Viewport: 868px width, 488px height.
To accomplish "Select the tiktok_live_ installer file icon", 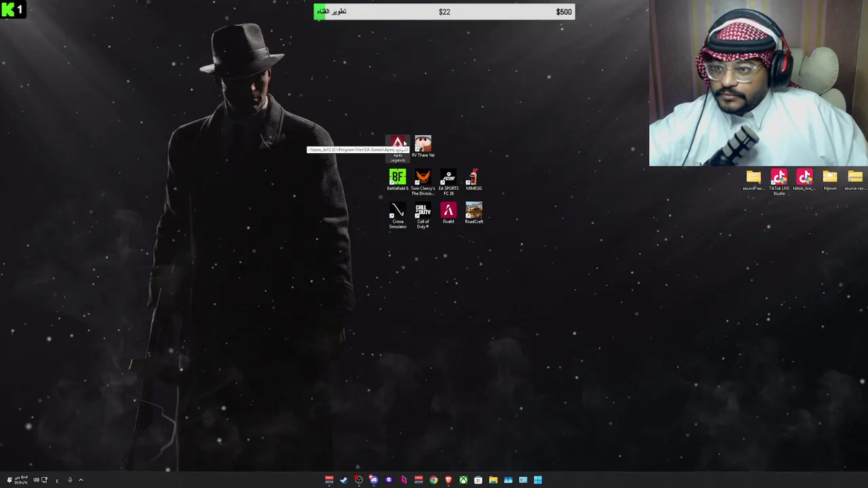I will (804, 180).
